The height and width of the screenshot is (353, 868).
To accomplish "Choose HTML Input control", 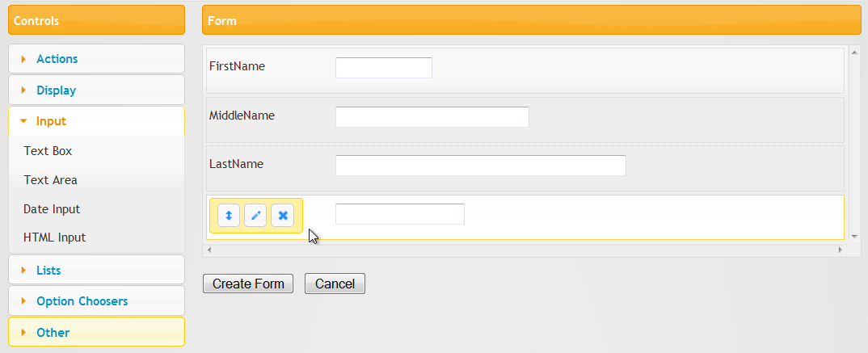I will tap(54, 237).
